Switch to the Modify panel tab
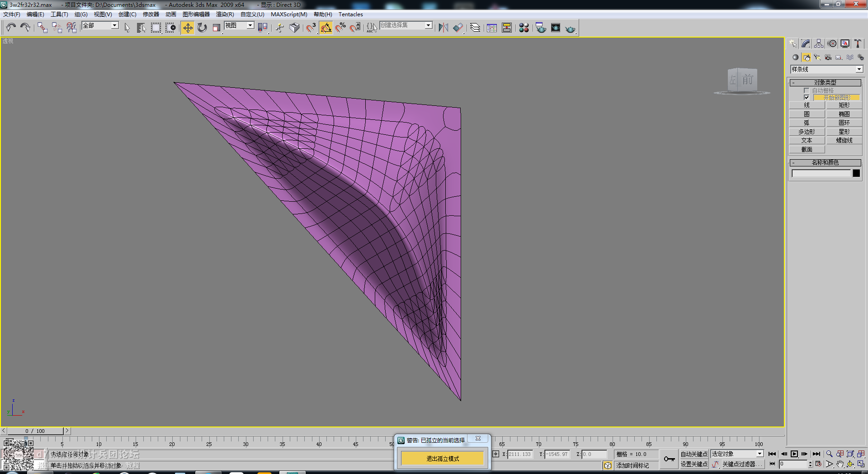 (x=806, y=43)
